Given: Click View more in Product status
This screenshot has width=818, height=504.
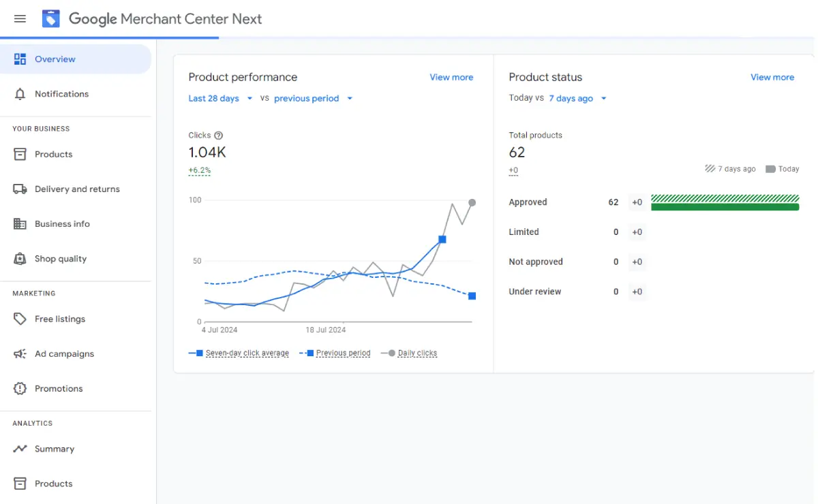Looking at the screenshot, I should pos(772,78).
